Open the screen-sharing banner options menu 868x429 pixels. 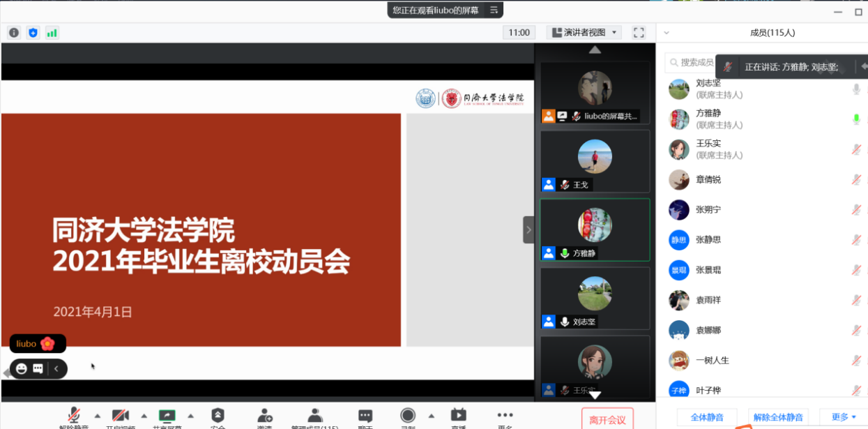[494, 10]
